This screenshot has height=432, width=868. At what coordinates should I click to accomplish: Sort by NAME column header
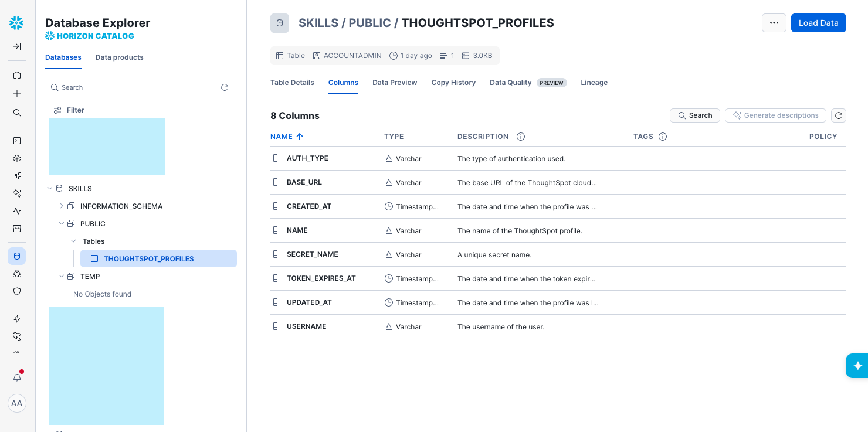pos(287,137)
